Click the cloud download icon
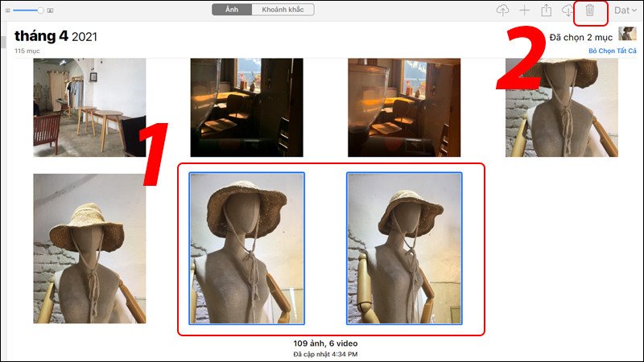Screen dimensions: 644x362 pyautogui.click(x=568, y=10)
